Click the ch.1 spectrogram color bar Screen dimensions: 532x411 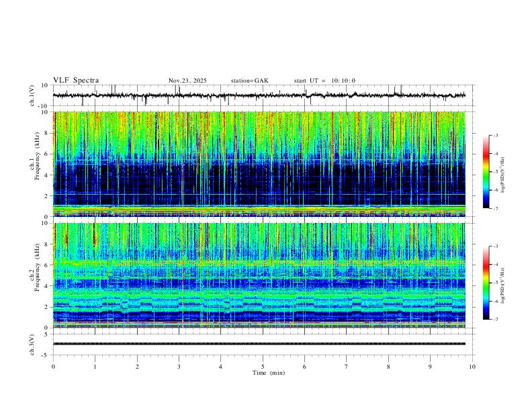coord(486,172)
